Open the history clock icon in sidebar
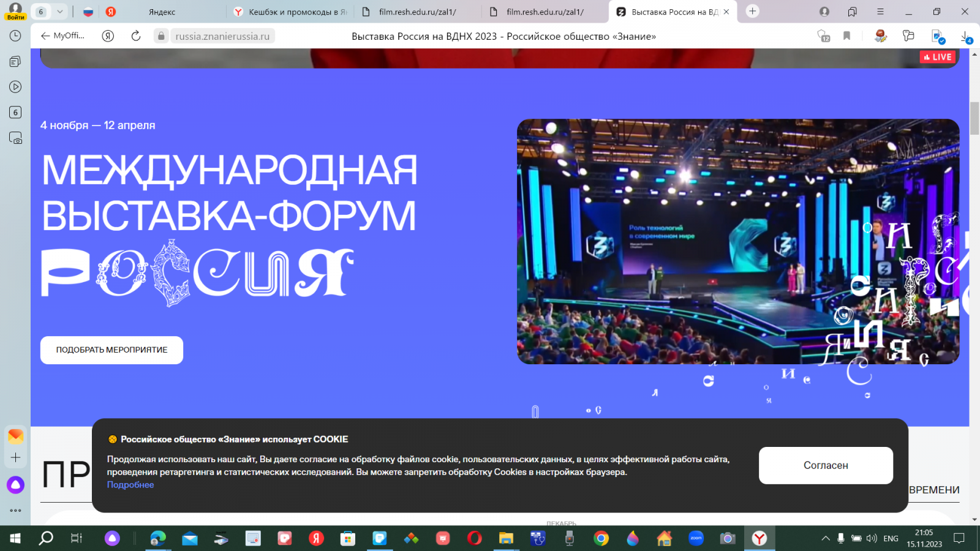 [x=15, y=36]
